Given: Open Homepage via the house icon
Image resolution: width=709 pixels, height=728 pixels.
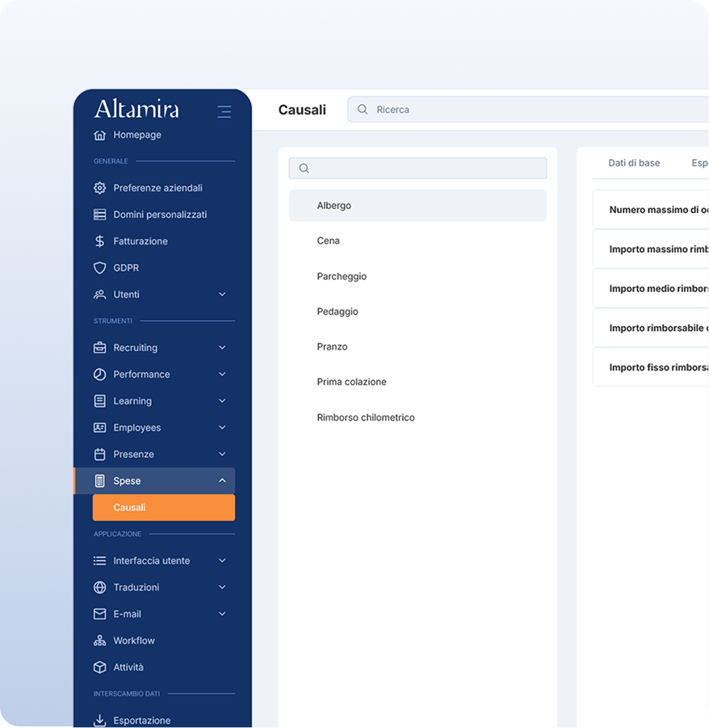Looking at the screenshot, I should click(100, 135).
